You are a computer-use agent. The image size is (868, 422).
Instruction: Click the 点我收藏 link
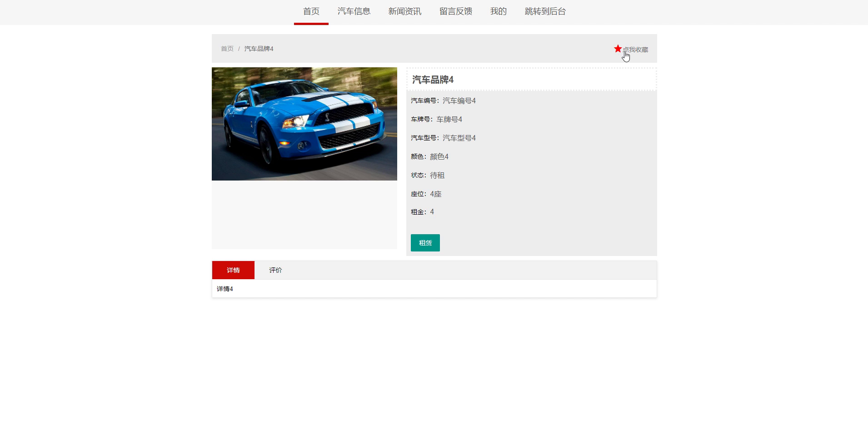pos(635,50)
